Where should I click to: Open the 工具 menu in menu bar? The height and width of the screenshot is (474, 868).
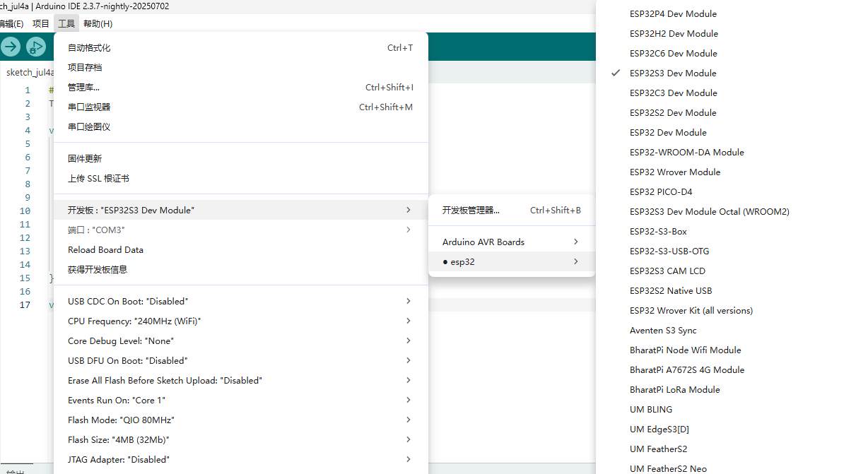coord(66,23)
